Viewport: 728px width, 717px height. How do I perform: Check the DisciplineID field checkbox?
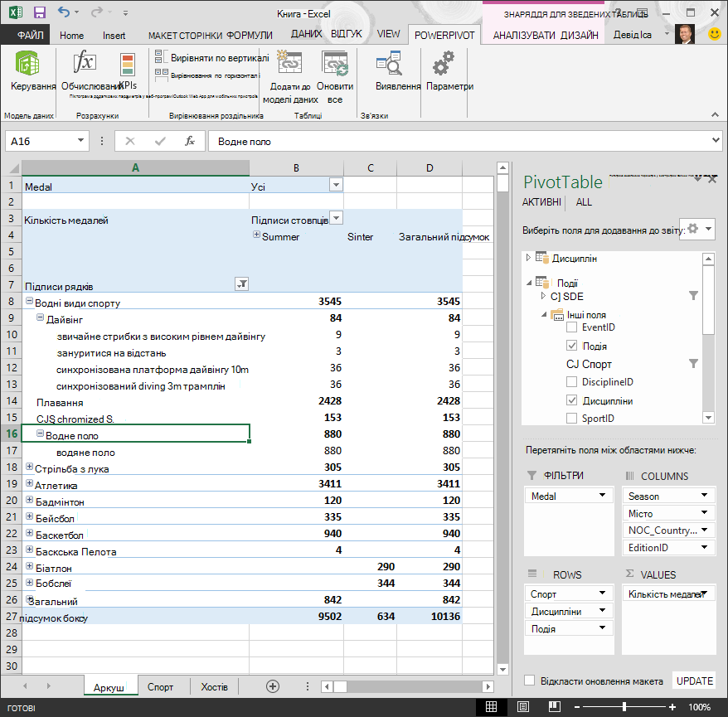coord(572,382)
